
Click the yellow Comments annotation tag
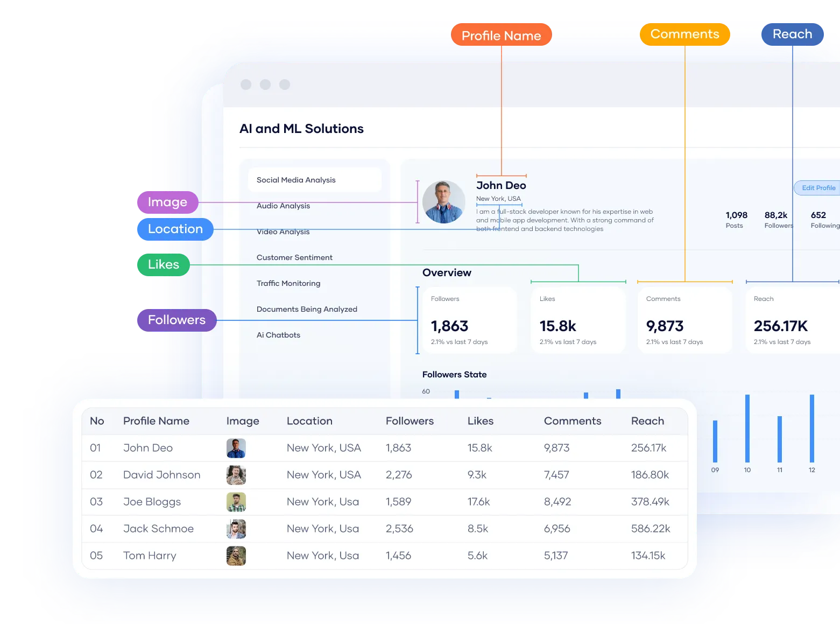tap(684, 34)
